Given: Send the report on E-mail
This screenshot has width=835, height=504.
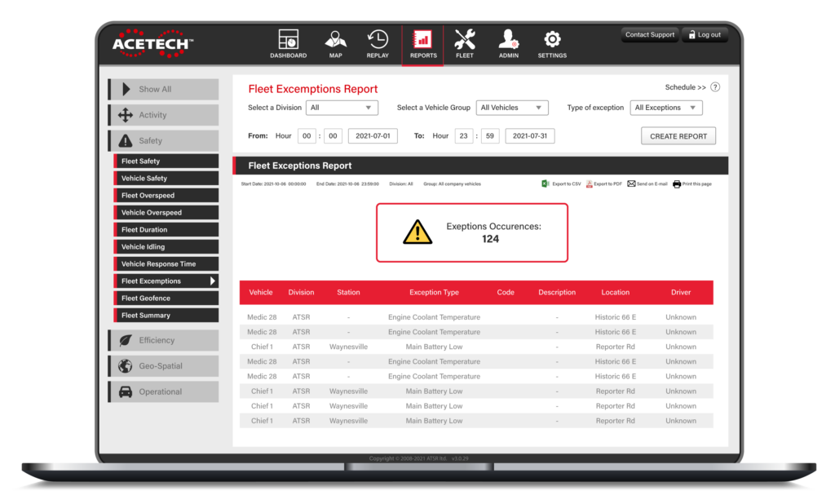Looking at the screenshot, I should tap(644, 183).
